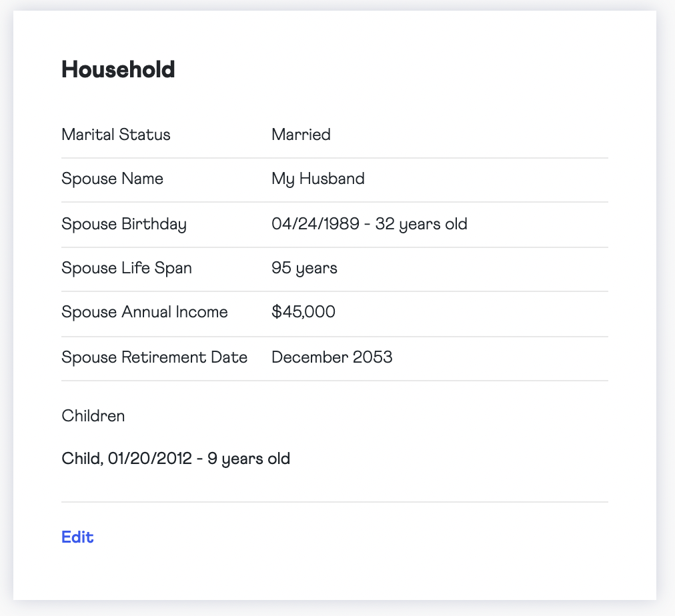The width and height of the screenshot is (675, 616).
Task: Click the '32 years old' spouse age text
Action: click(422, 224)
